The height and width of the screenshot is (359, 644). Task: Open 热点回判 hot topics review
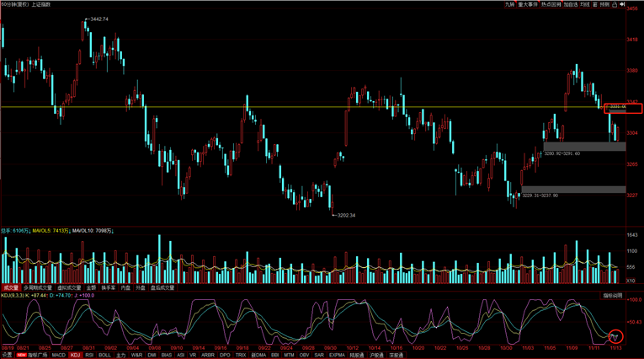pos(552,4)
